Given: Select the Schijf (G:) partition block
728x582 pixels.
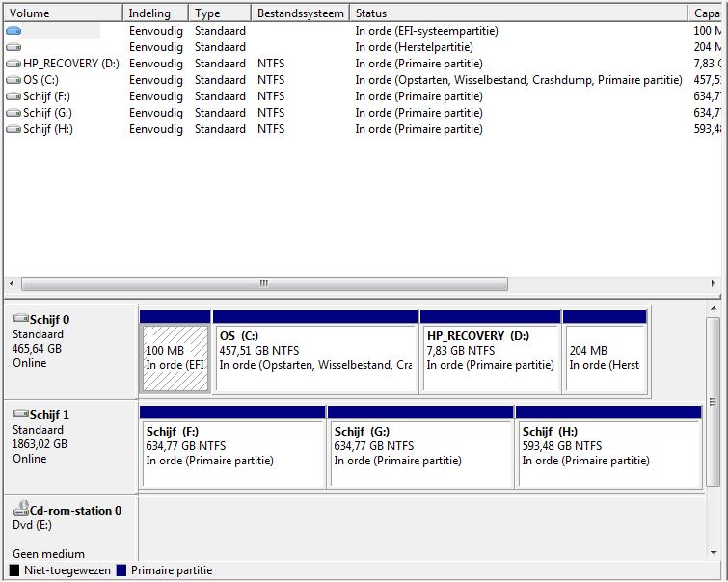Looking at the screenshot, I should click(x=419, y=453).
